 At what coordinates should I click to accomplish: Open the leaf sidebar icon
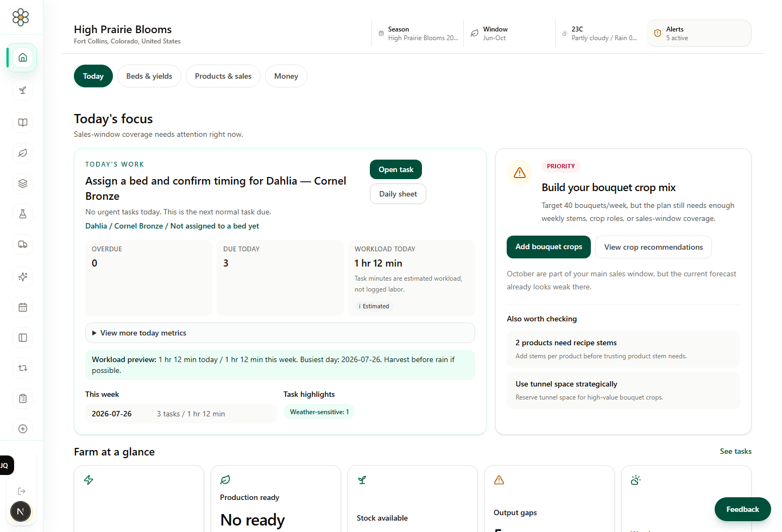[23, 153]
